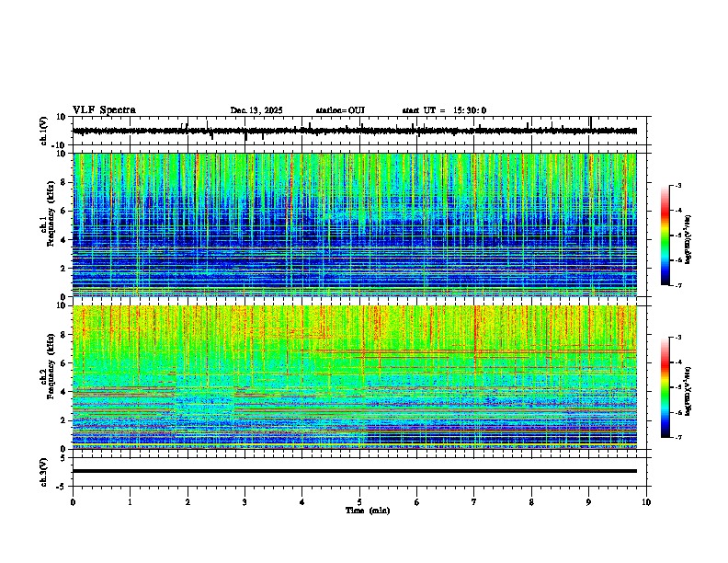This screenshot has width=728, height=563.
Task: Click inside the ch.2 spectrogram panel
Action: click(355, 377)
